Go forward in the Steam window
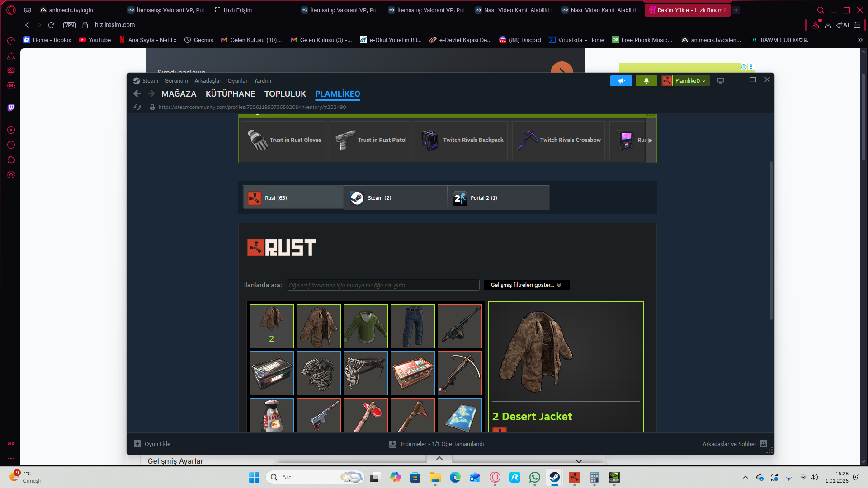Image resolution: width=868 pixels, height=488 pixels. (x=151, y=94)
